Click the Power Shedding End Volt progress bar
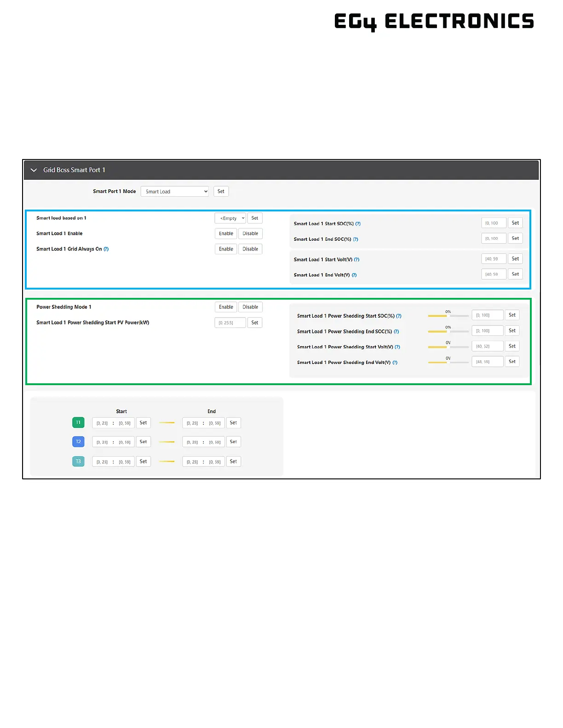The width and height of the screenshot is (563, 728). (448, 363)
